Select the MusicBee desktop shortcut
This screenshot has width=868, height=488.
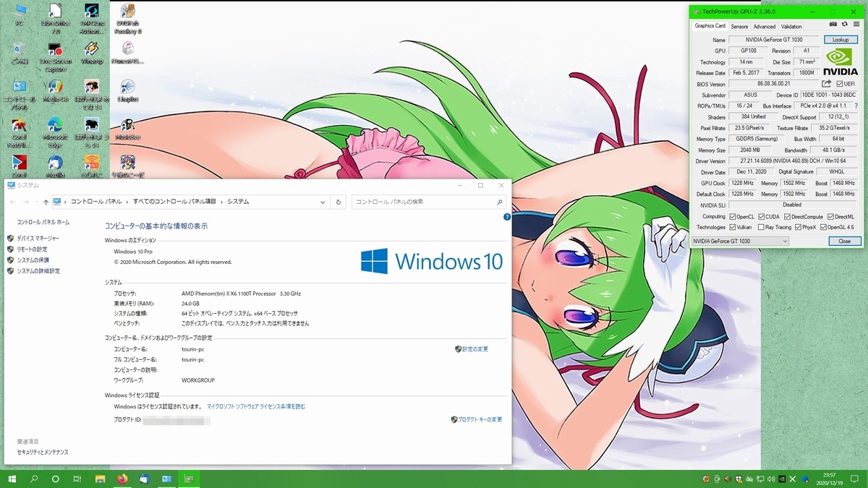click(x=127, y=129)
